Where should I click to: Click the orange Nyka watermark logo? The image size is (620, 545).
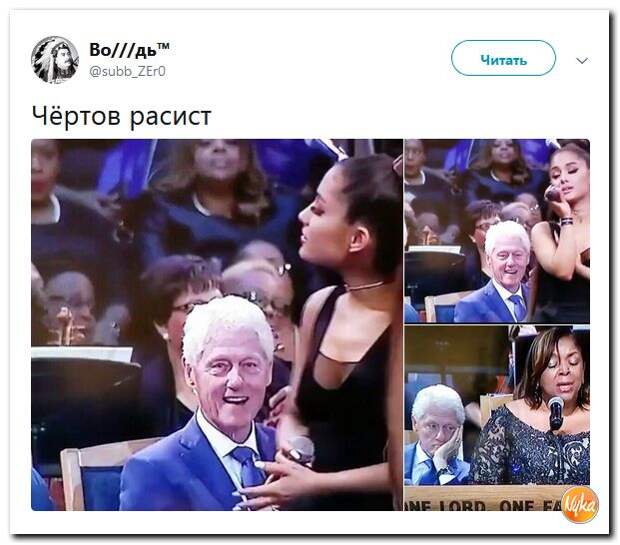pos(580,505)
